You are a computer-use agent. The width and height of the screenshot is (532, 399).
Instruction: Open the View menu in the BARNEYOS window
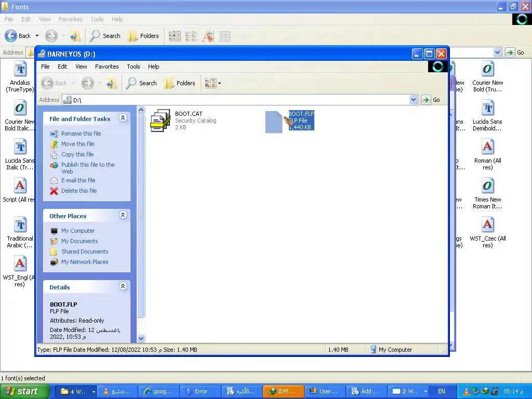(x=81, y=66)
